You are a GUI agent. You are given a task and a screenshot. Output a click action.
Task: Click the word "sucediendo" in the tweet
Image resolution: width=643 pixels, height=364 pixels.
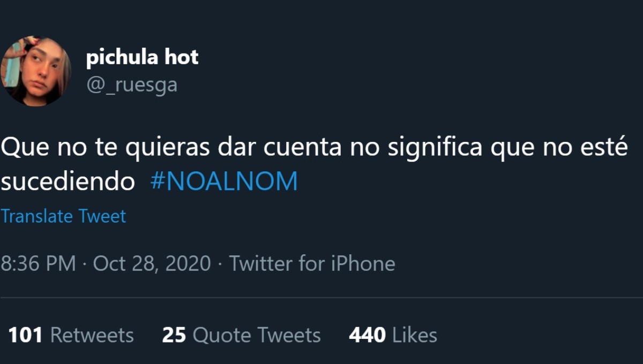pyautogui.click(x=68, y=182)
